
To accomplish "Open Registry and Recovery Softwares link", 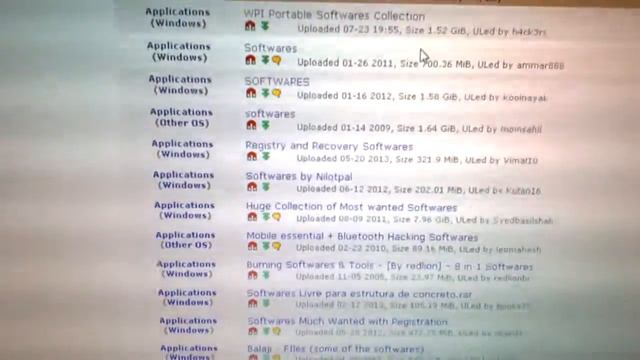I will (329, 146).
